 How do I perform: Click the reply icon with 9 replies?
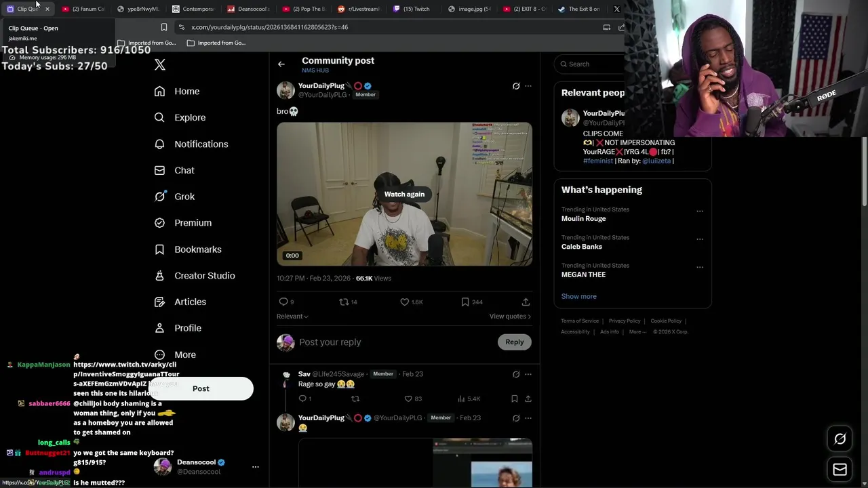(283, 302)
